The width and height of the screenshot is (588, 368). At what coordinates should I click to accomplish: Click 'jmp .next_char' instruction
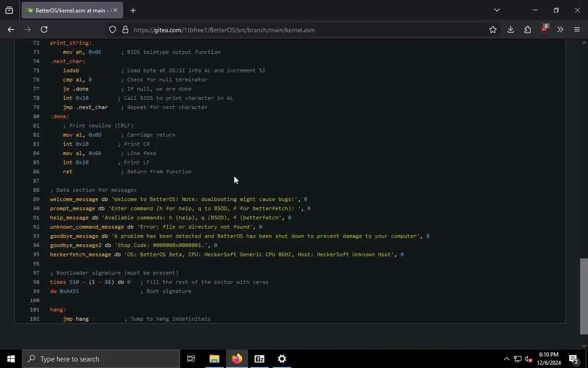[x=85, y=107]
